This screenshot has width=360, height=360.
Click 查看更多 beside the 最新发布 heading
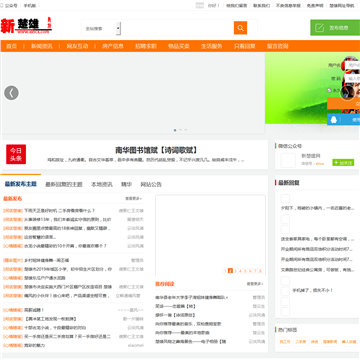[134, 198]
